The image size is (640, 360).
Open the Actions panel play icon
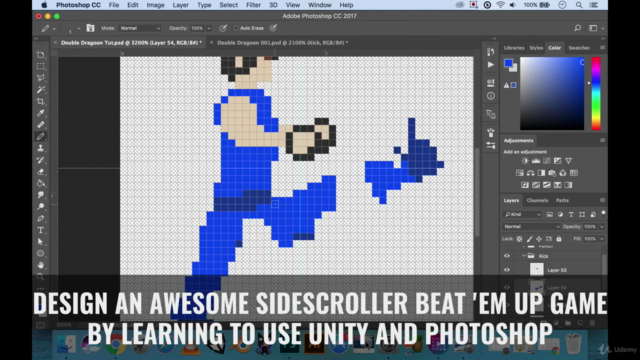coord(491,64)
